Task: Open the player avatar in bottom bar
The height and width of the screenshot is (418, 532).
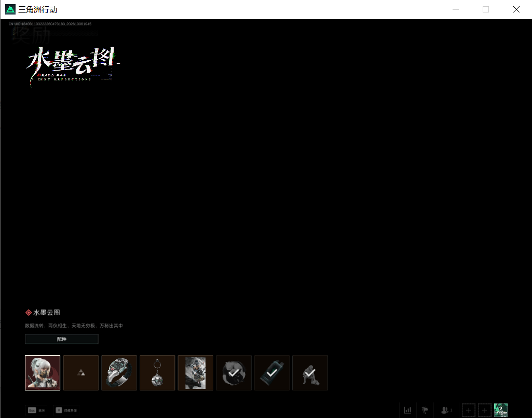Action: pos(501,410)
